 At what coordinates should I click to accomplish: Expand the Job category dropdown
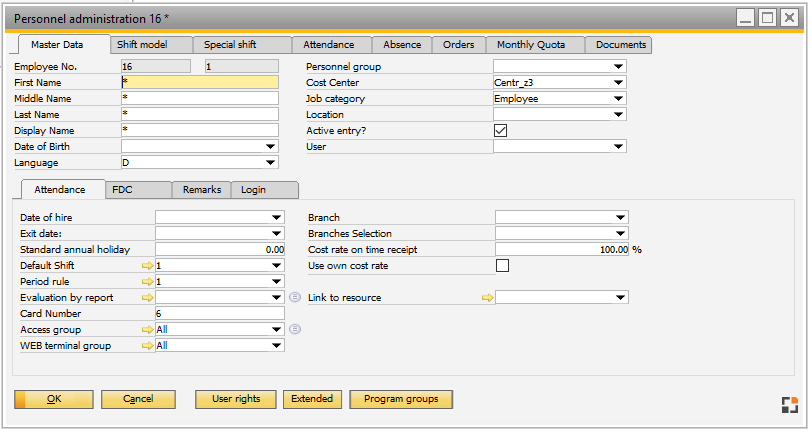pyautogui.click(x=619, y=99)
